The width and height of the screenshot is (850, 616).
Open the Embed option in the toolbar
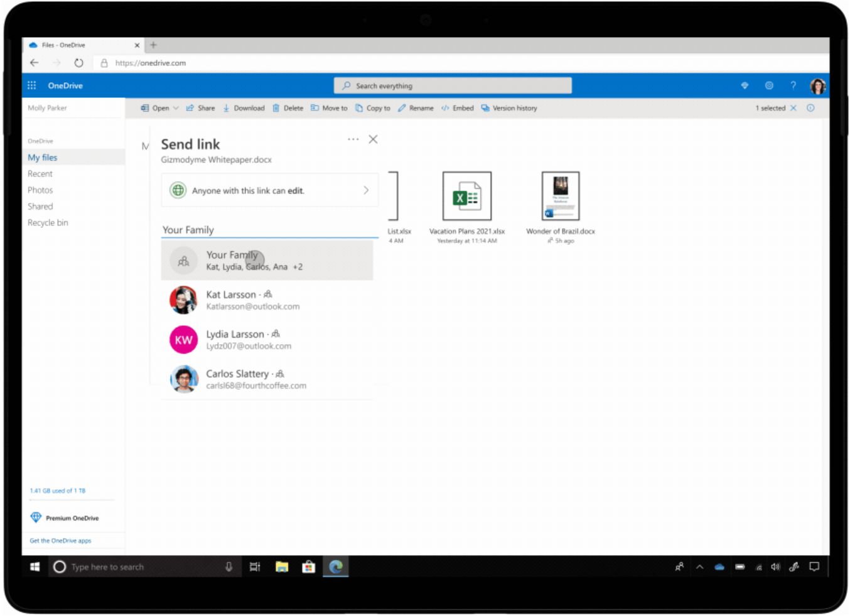tap(458, 108)
